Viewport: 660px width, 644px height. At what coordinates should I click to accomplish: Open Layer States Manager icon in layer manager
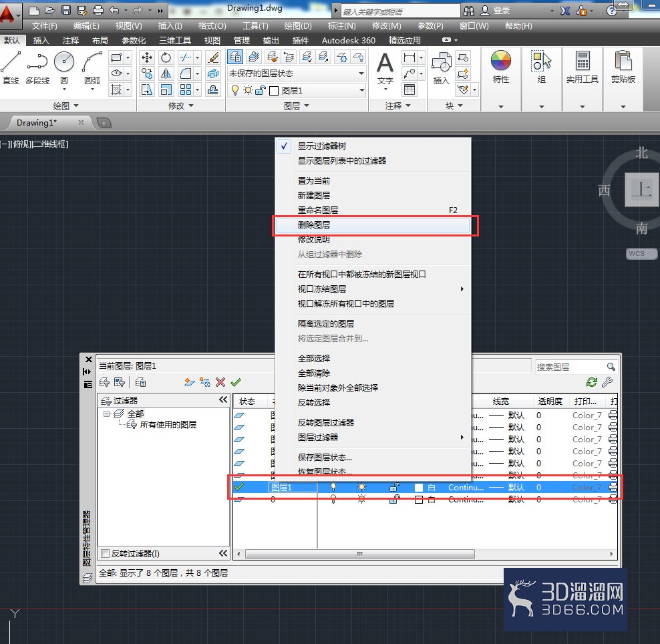[140, 382]
